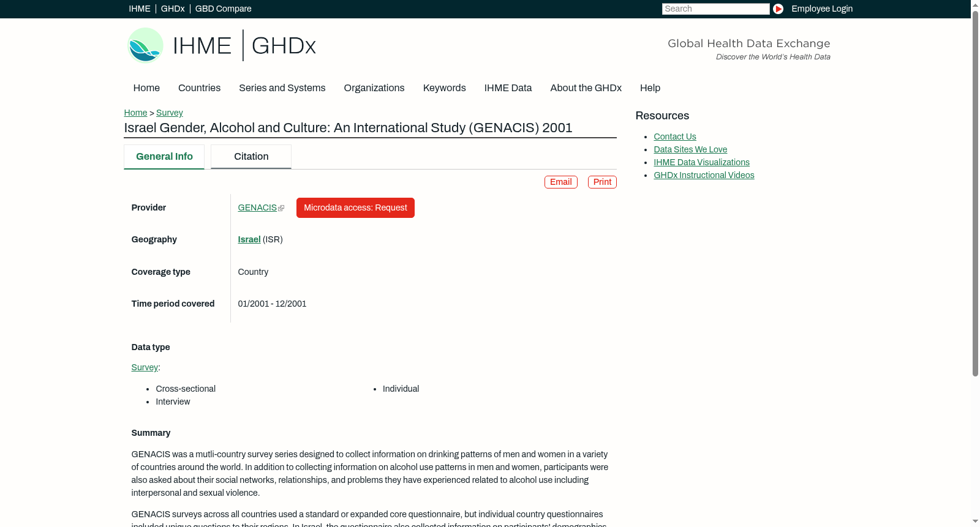
Task: Open the Organizations menu
Action: tap(374, 88)
